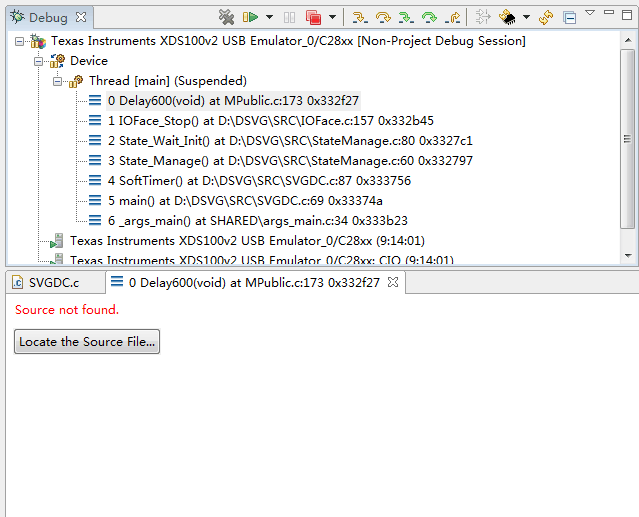Select stack frame 0 Delay600(void)
639x517 pixels.
click(x=233, y=101)
